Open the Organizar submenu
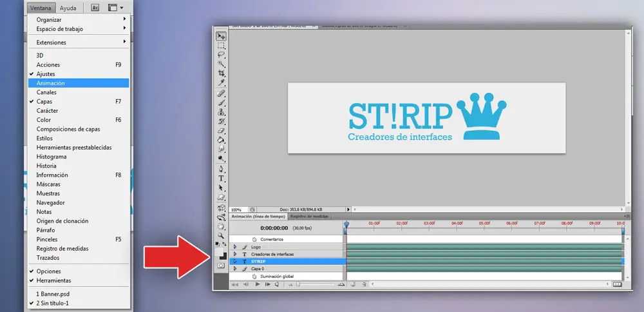 pyautogui.click(x=79, y=20)
